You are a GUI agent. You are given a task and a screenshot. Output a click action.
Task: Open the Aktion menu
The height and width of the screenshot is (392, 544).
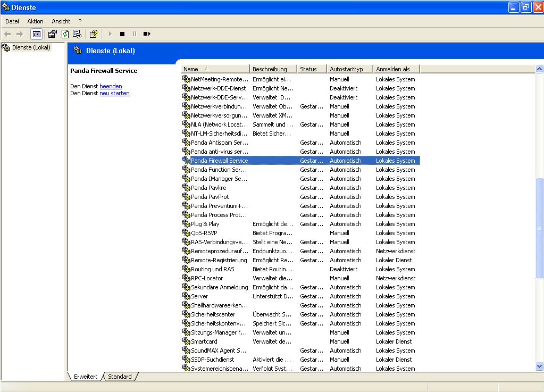[x=35, y=21]
